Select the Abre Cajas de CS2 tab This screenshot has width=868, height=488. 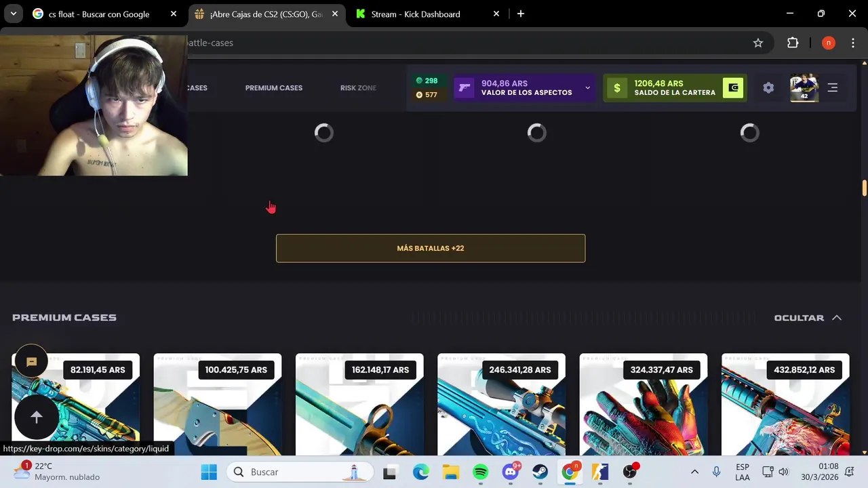point(265,14)
